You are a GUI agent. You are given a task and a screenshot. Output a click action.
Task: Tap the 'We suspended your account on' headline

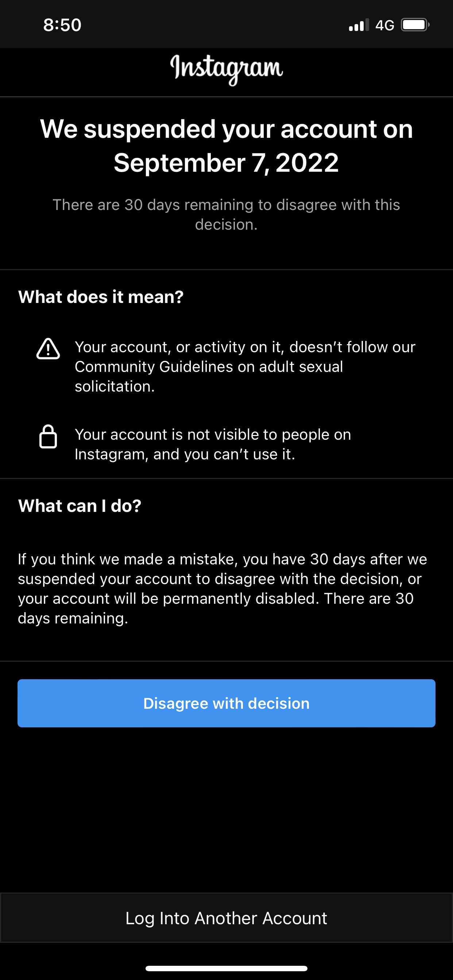pos(226,129)
